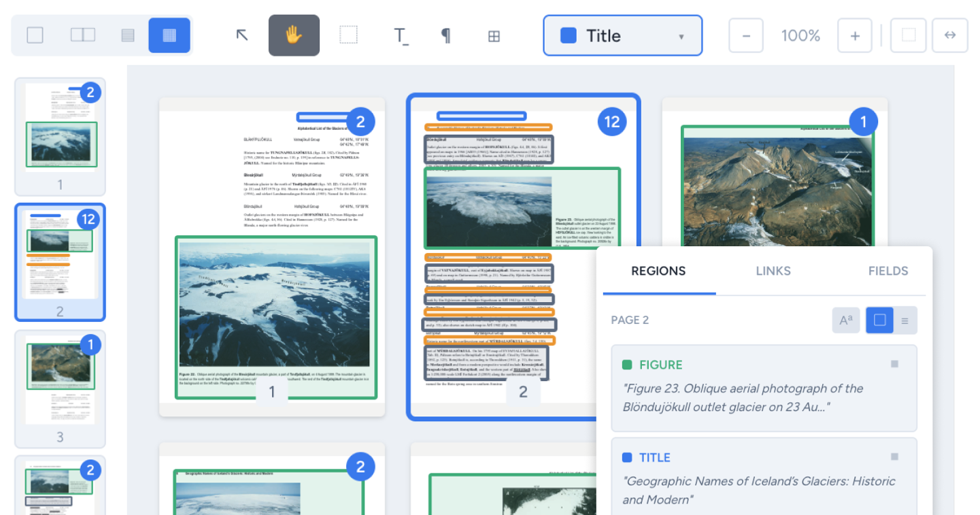
Task: Select mountain figure region on grid page 3
Action: coord(777,185)
